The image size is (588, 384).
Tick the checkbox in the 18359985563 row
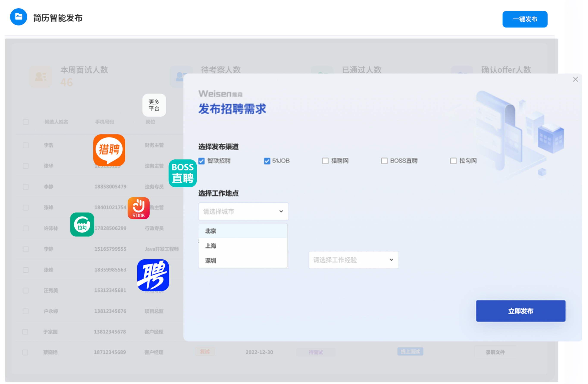pos(26,270)
